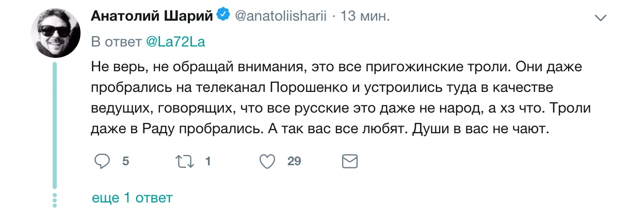Click the sentence Души в вас не чают

(479, 129)
